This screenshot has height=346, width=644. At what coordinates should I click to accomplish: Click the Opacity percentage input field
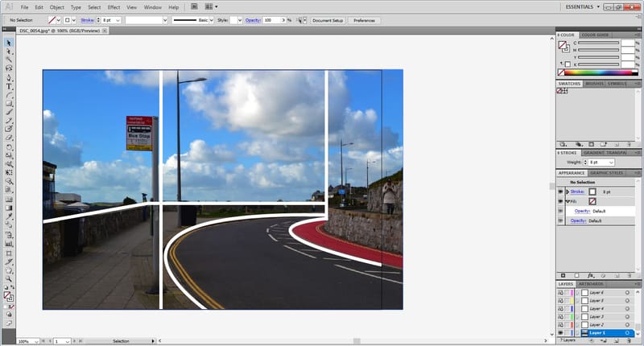pyautogui.click(x=270, y=20)
